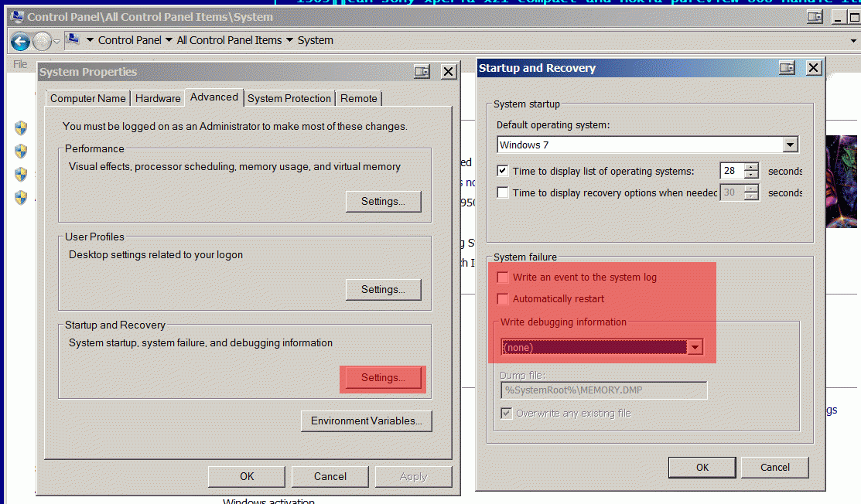Close the System Properties dialog
The image size is (861, 504).
pos(449,72)
